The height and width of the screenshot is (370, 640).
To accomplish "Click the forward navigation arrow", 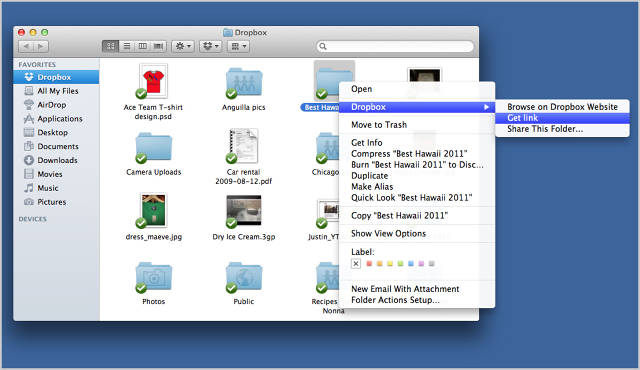I will 41,46.
